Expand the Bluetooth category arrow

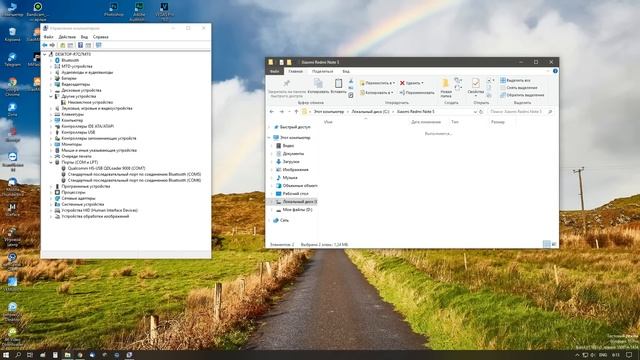click(x=51, y=60)
